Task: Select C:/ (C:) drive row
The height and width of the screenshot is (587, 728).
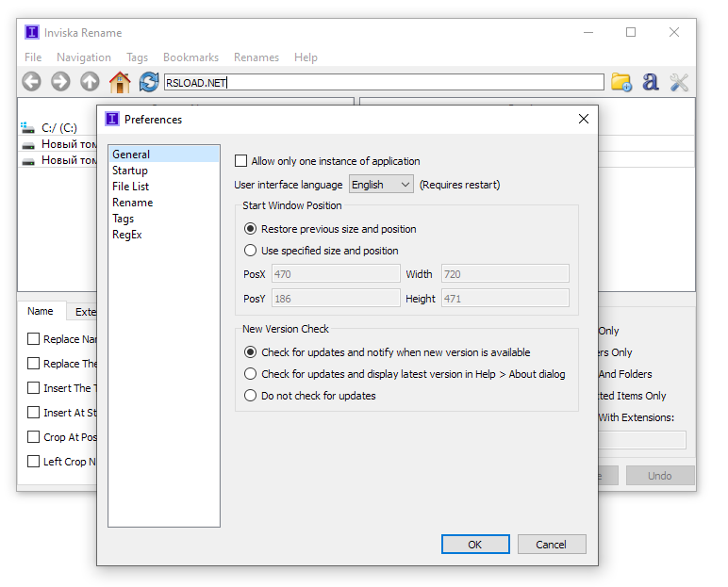Action: pyautogui.click(x=58, y=127)
